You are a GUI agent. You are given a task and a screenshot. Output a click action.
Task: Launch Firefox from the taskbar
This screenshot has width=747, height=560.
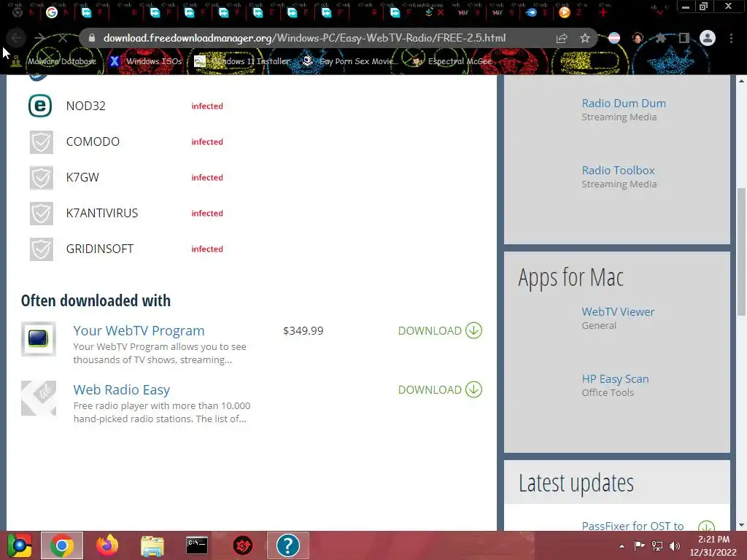coord(107,545)
